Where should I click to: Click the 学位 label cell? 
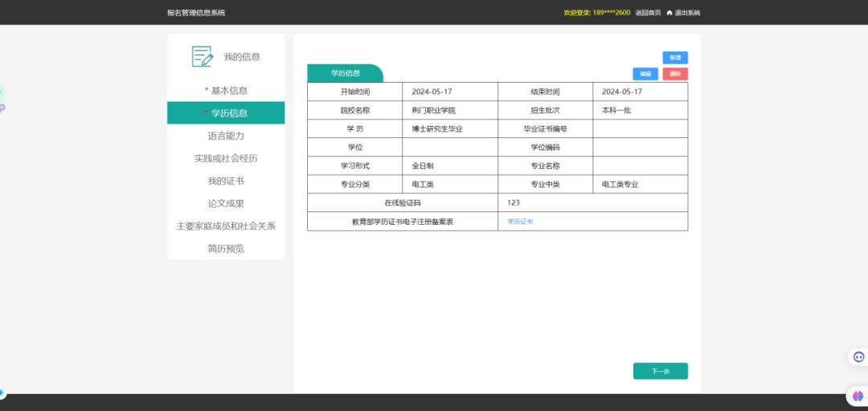pos(355,147)
